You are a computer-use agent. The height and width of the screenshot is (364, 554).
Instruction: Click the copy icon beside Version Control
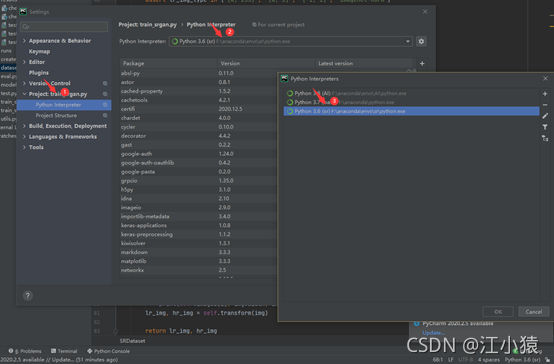(x=105, y=83)
